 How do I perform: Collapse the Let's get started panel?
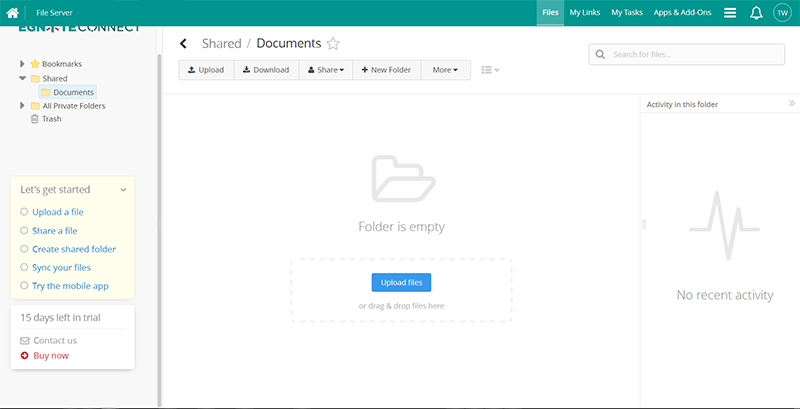click(x=123, y=190)
